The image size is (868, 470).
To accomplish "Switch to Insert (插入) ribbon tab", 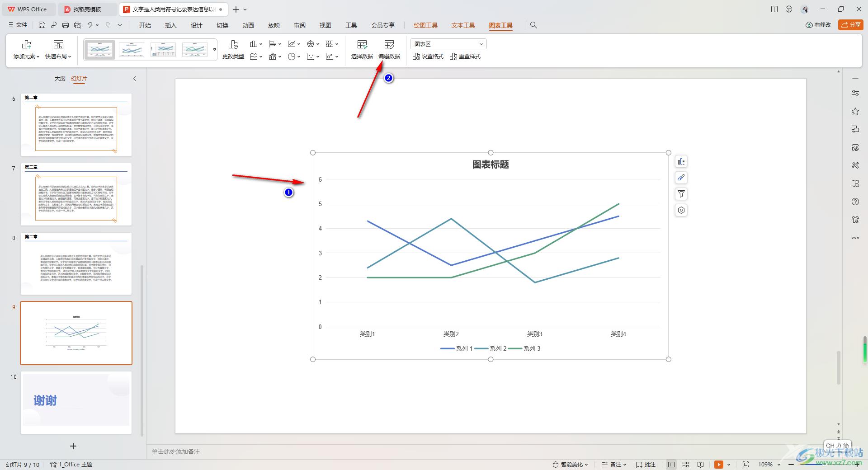I will 171,25.
